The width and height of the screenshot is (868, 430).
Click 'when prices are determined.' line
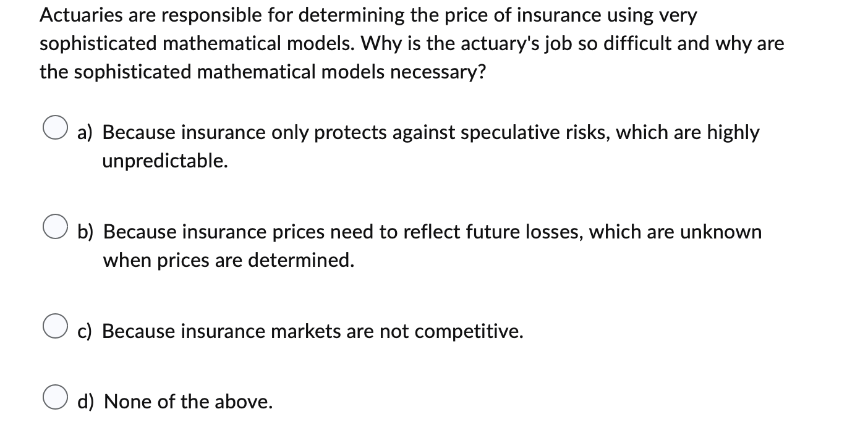[x=229, y=261]
